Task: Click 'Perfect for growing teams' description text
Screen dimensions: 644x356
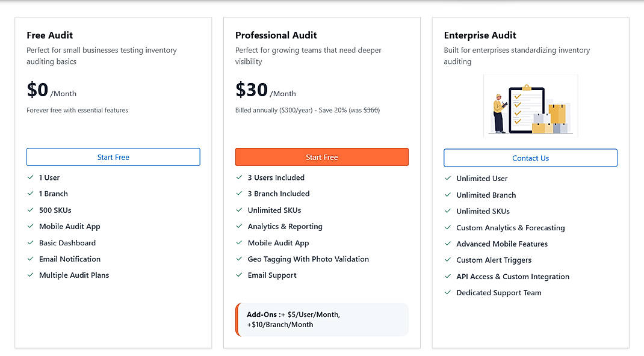Action: point(308,56)
